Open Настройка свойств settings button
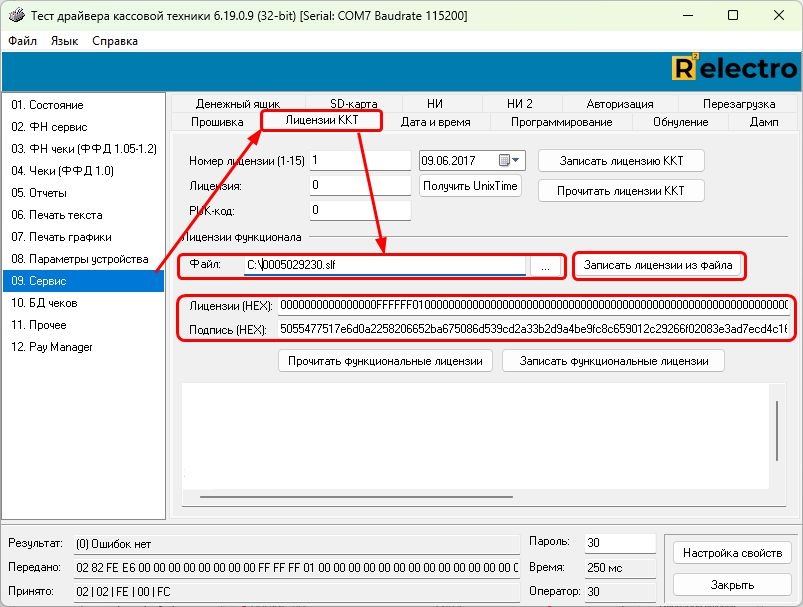The height and width of the screenshot is (607, 803). tap(733, 553)
